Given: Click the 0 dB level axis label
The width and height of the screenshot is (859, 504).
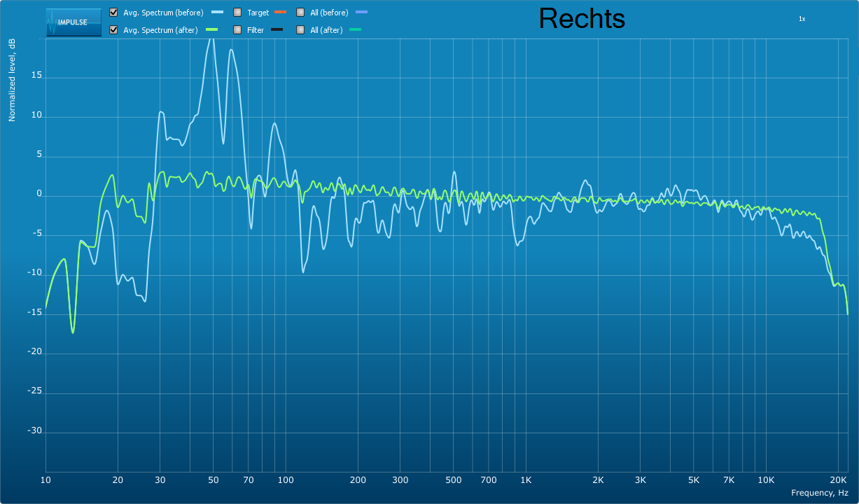Looking at the screenshot, I should pos(39,194).
